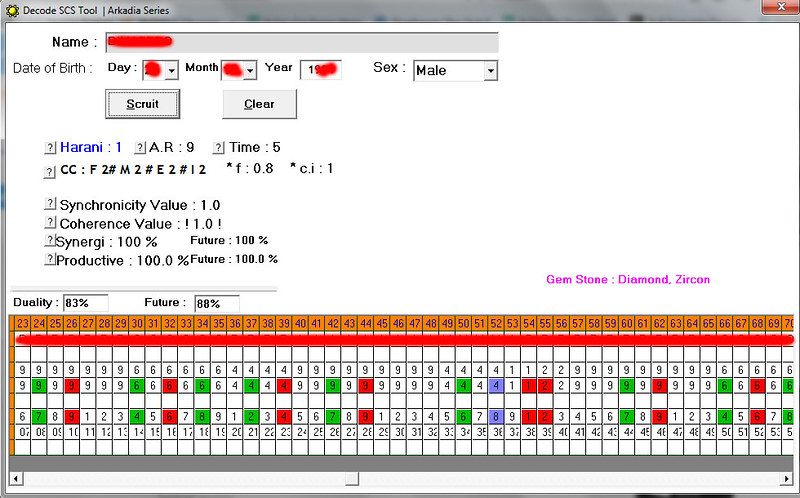Expand the Sex dropdown showing Male
The image size is (800, 498).
pos(490,70)
